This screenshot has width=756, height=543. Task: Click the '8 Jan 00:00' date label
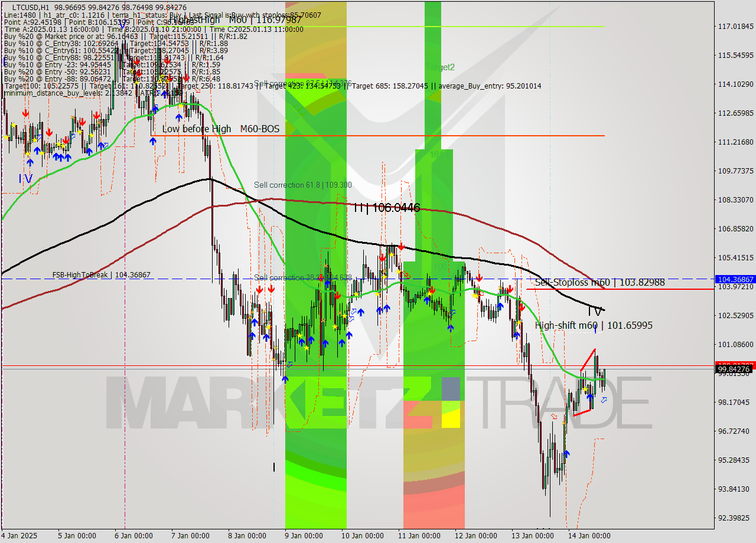coord(247,536)
